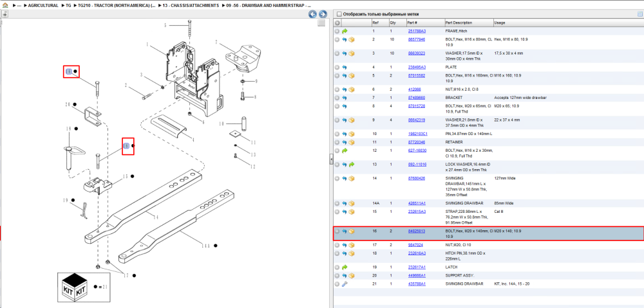This screenshot has height=308, width=644.
Task: Click the blue arrow icon in the BRACKET row
Action: pyautogui.click(x=345, y=98)
